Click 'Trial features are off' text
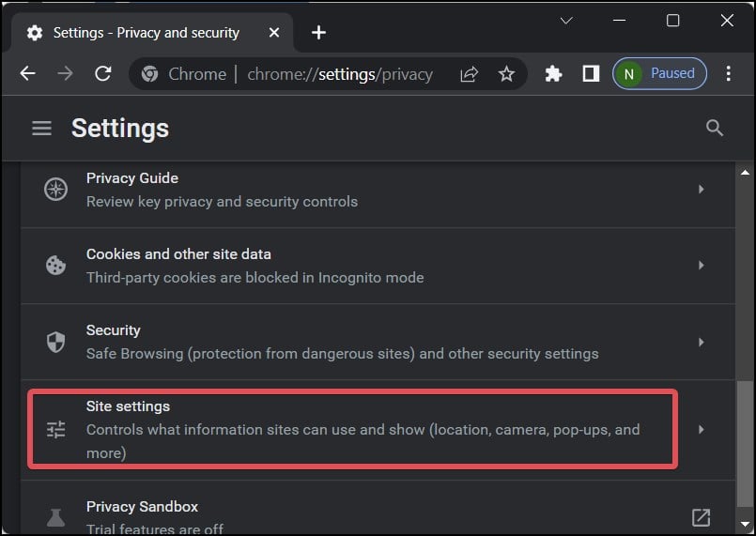 pyautogui.click(x=155, y=528)
